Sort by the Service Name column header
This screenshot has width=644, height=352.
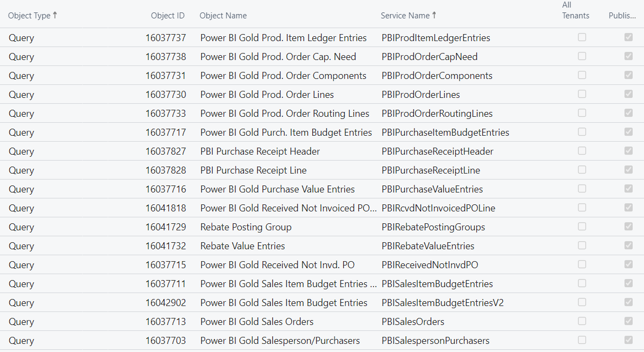point(408,16)
